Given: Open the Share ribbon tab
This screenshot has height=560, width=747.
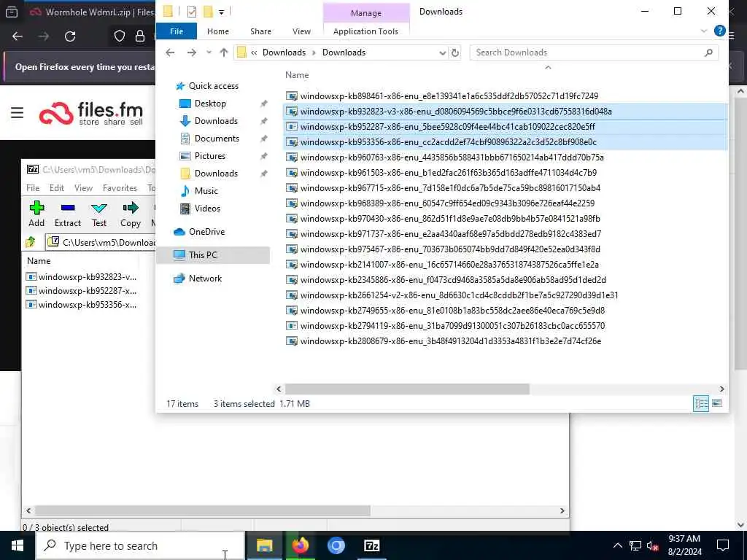Looking at the screenshot, I should pos(260,31).
